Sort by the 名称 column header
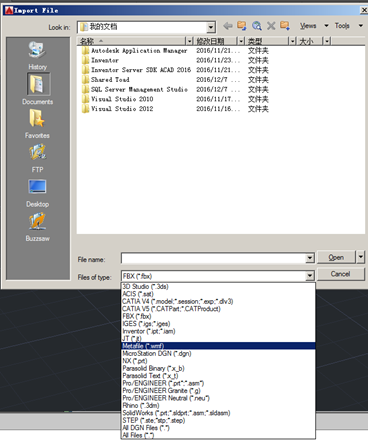This screenshot has width=368, height=441. click(132, 41)
